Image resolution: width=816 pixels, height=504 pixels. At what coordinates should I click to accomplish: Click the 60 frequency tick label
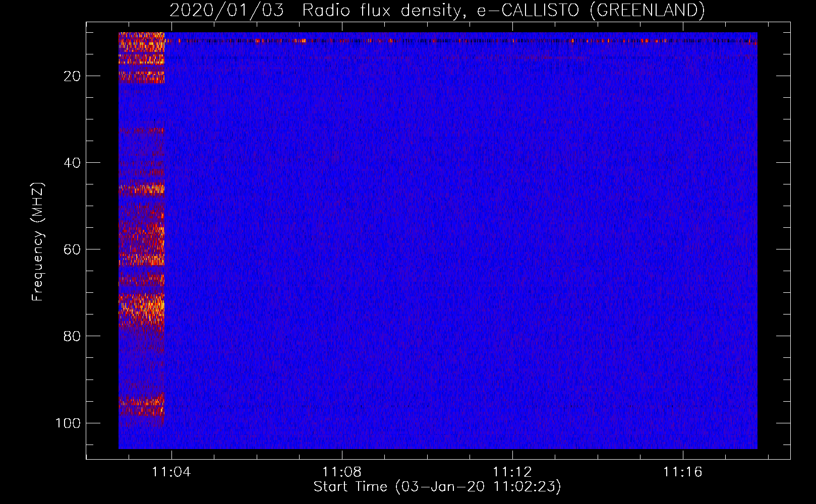tap(72, 249)
